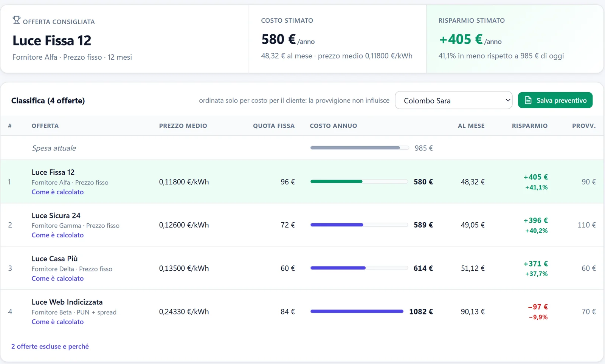Click the 580 € /anno estimated cost

[288, 39]
